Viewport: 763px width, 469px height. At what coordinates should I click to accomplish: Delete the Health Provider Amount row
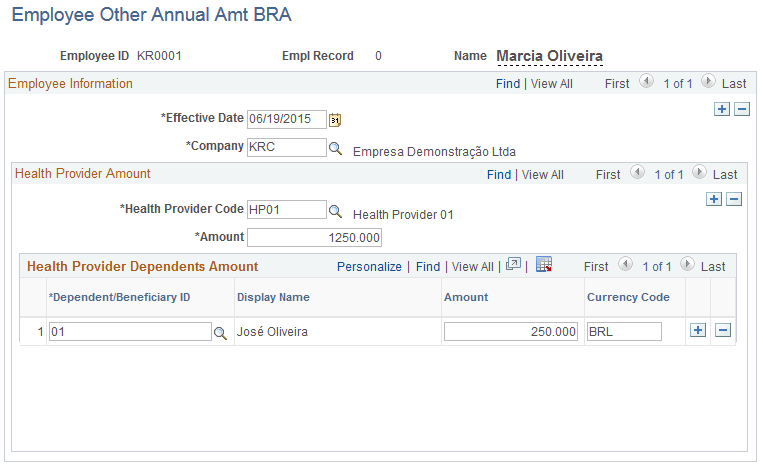pyautogui.click(x=734, y=199)
